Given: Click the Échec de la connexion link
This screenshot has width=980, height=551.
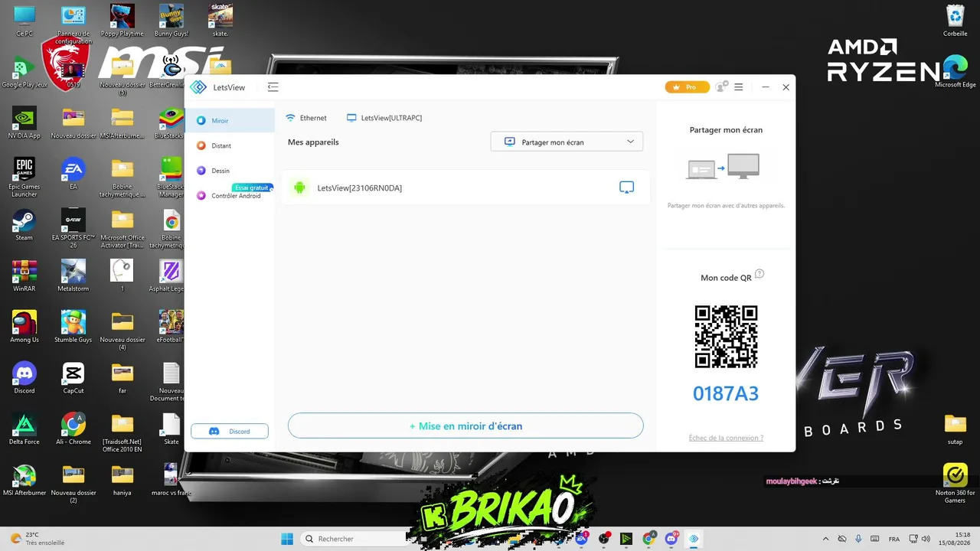Looking at the screenshot, I should (x=726, y=438).
